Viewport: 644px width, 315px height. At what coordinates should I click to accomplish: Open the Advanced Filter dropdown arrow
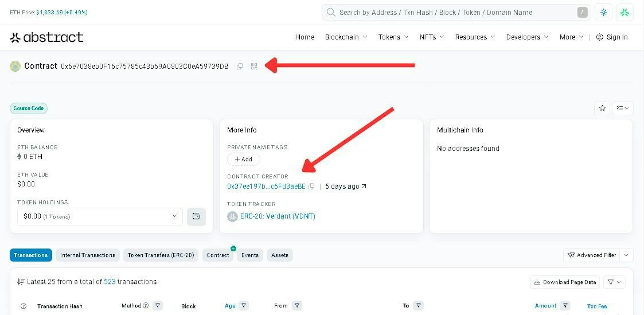coord(626,255)
